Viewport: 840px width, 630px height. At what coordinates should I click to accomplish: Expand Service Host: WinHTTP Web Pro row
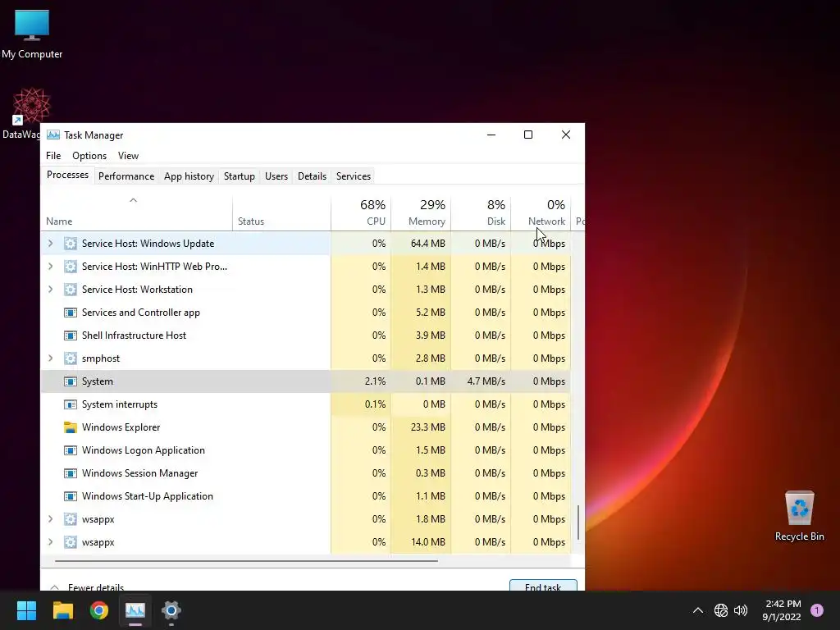[x=50, y=267]
